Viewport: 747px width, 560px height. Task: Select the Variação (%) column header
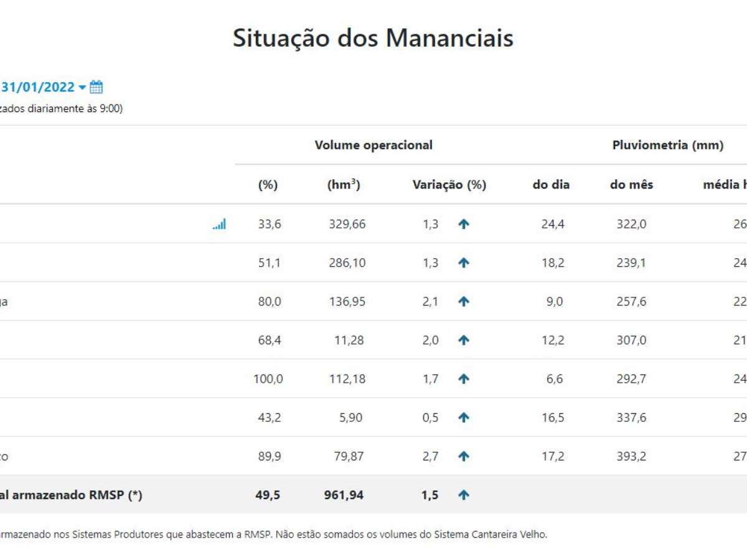coord(449,185)
